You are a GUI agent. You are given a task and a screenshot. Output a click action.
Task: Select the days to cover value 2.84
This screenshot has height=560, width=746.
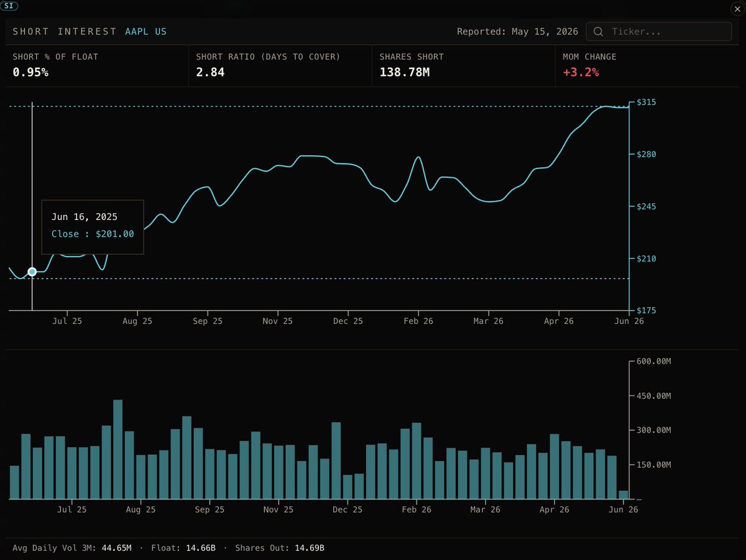tap(210, 72)
